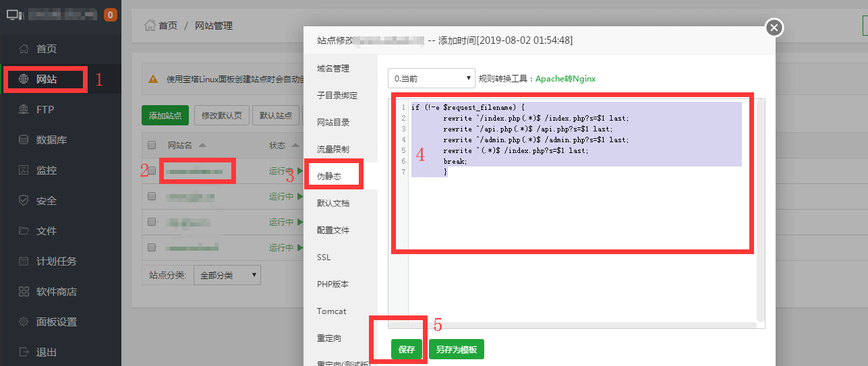Open the Apache转Nginx conversion tool link
This screenshot has width=868, height=366.
pyautogui.click(x=565, y=78)
